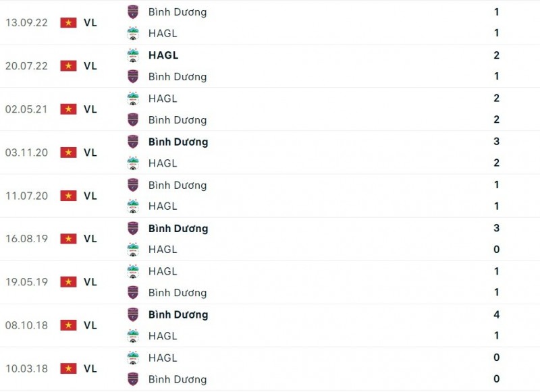Open bold HAGL team in 20.07.22 match

click(x=163, y=55)
